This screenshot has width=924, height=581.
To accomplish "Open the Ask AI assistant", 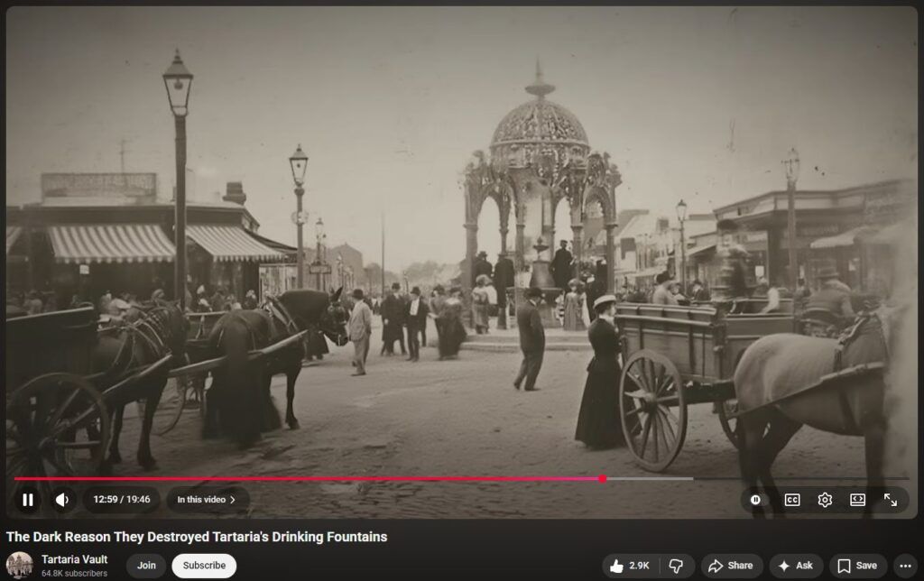I will 795,566.
